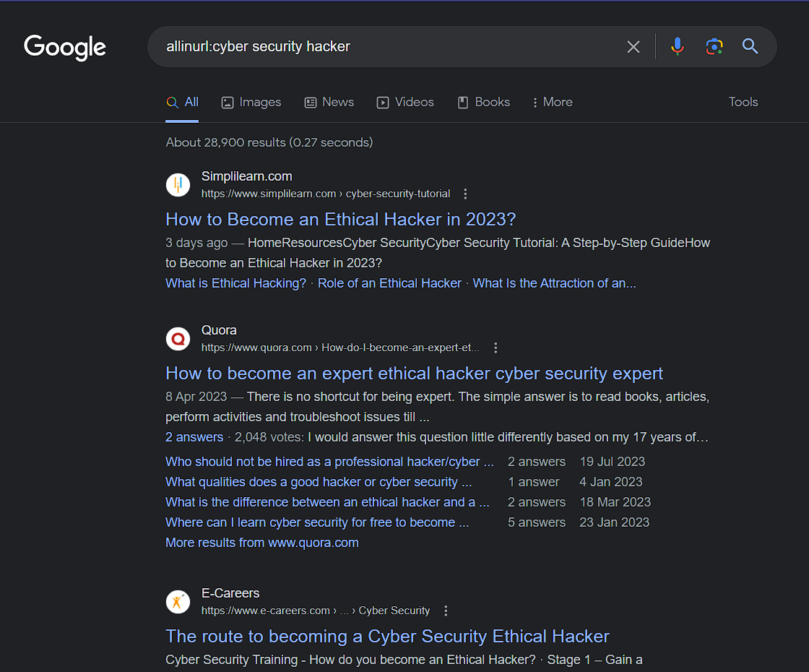809x672 pixels.
Task: Open the Tools search options
Action: pyautogui.click(x=743, y=102)
